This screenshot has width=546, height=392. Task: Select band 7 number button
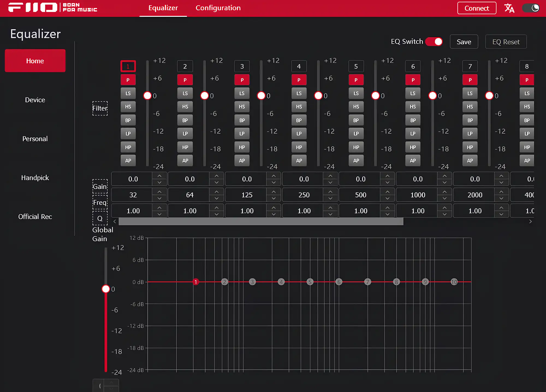pos(470,66)
